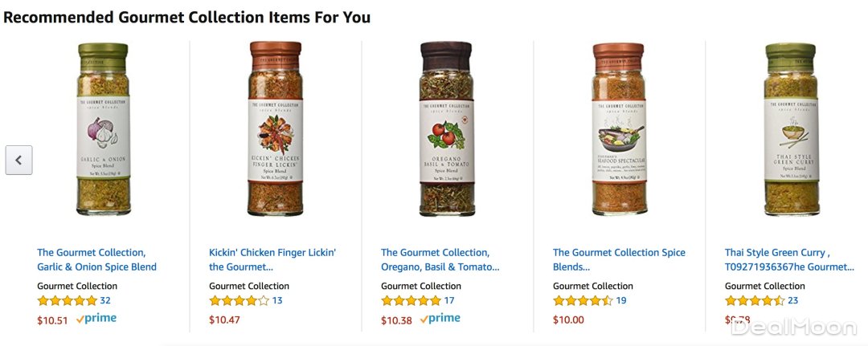Click the Prime badge next to $10.51
The image size is (868, 346).
click(96, 319)
